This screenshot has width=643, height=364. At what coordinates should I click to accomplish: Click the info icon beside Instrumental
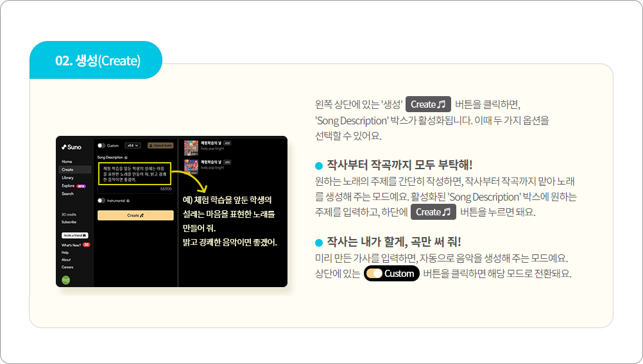128,201
